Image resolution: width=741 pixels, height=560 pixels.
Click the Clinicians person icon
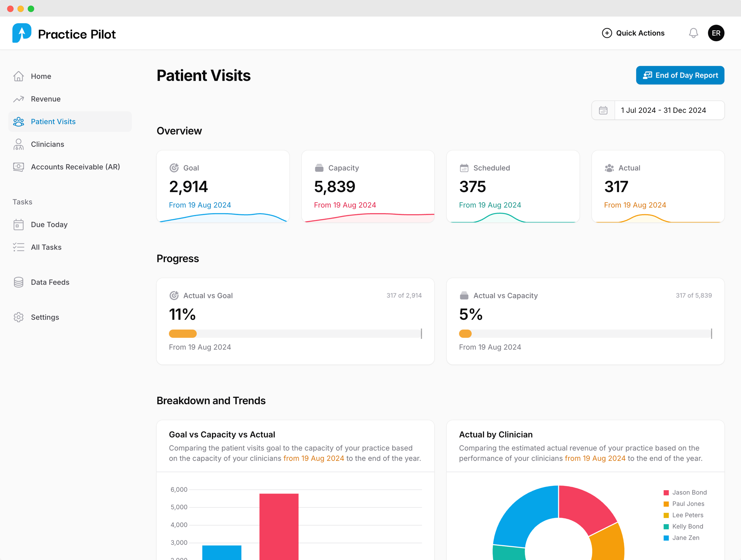pyautogui.click(x=18, y=144)
